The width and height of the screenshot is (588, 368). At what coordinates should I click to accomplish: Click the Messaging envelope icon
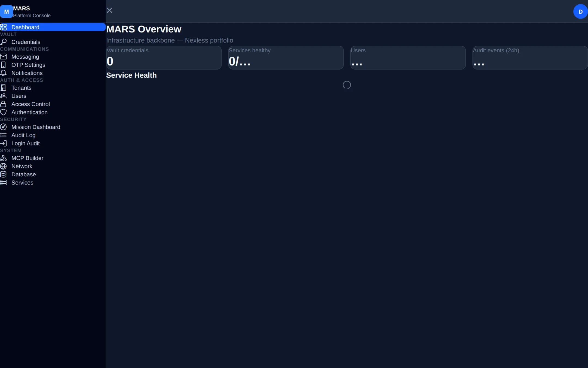point(3,56)
